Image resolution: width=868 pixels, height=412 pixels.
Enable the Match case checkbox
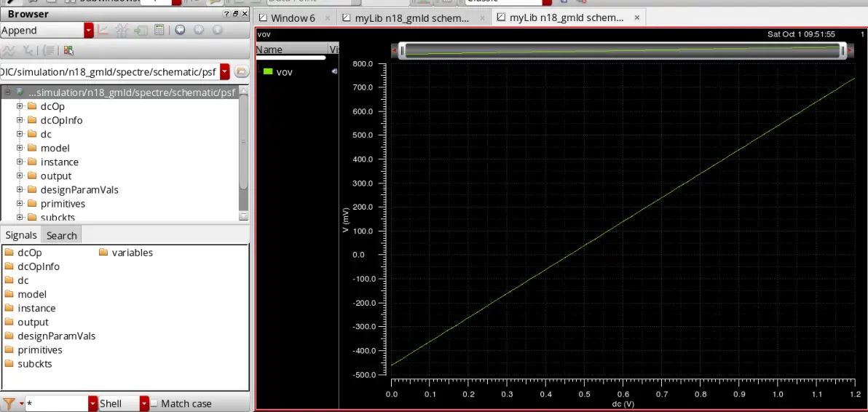coord(154,404)
